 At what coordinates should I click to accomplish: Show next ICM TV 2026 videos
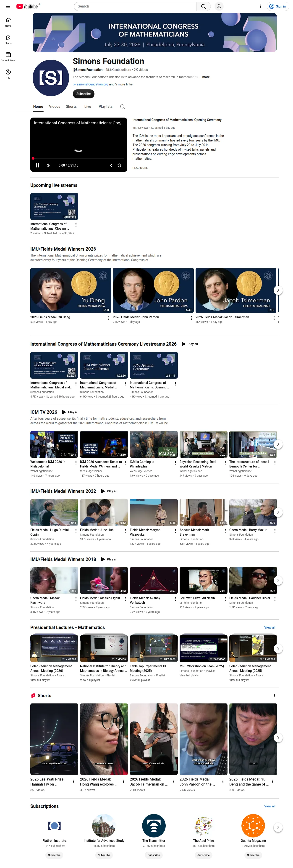click(x=278, y=444)
